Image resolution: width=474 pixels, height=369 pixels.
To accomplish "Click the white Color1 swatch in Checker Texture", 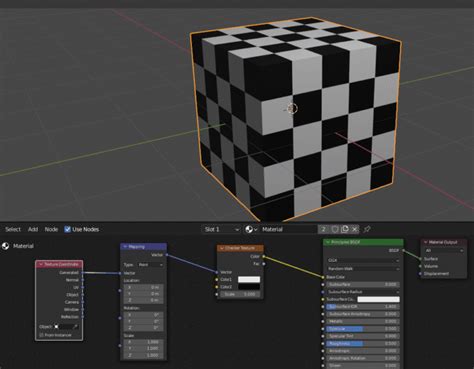I will pyautogui.click(x=249, y=279).
